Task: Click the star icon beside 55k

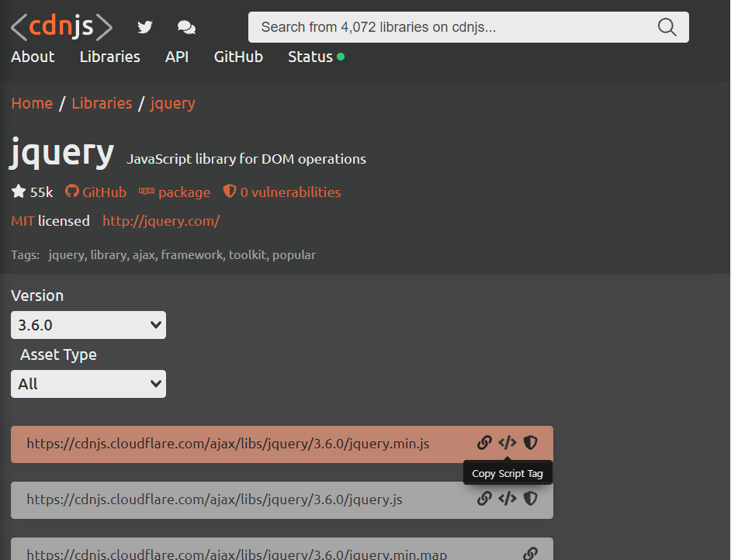Action: 19,191
